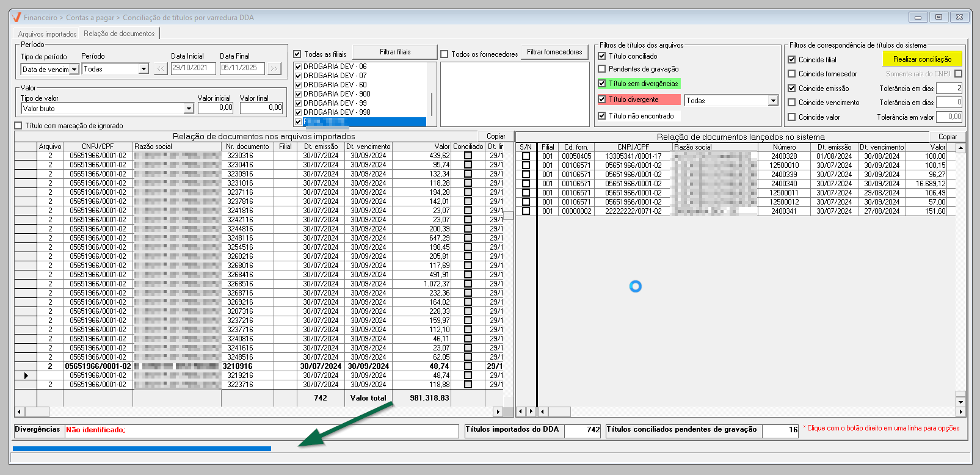
Task: Select the Relação de documentos tab
Action: [119, 34]
